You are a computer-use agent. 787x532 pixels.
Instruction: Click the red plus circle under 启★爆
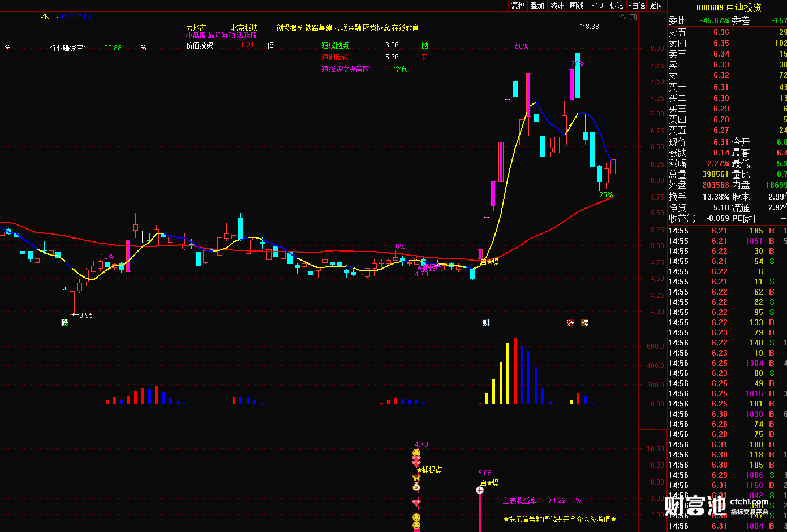click(480, 490)
